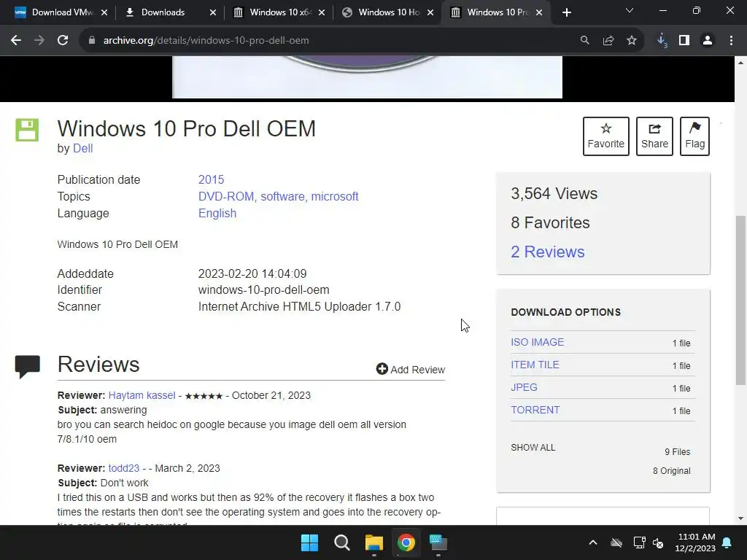
Task: Open a new browser tab
Action: pyautogui.click(x=566, y=12)
